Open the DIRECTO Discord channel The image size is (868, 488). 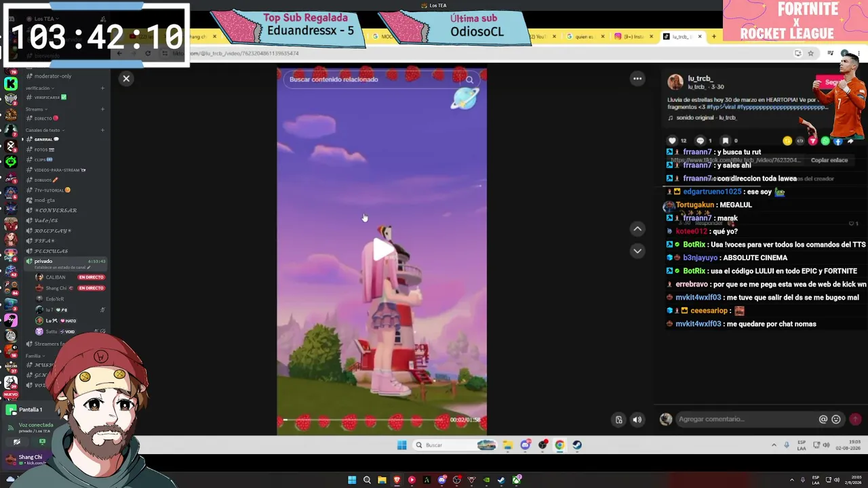(46, 119)
